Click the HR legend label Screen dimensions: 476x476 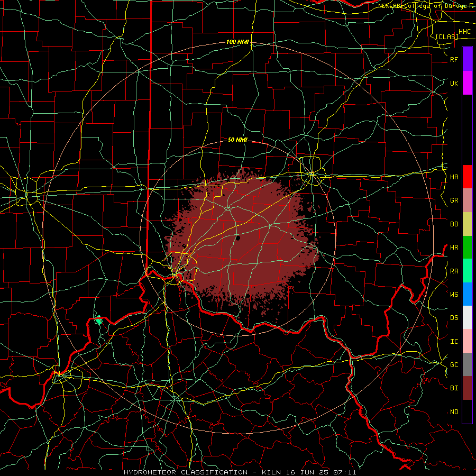454,248
